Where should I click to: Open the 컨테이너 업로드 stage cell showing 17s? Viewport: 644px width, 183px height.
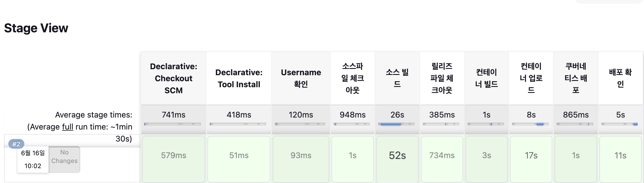531,156
